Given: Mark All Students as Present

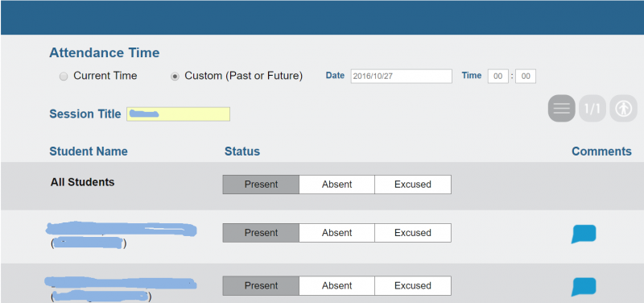Looking at the screenshot, I should point(261,185).
